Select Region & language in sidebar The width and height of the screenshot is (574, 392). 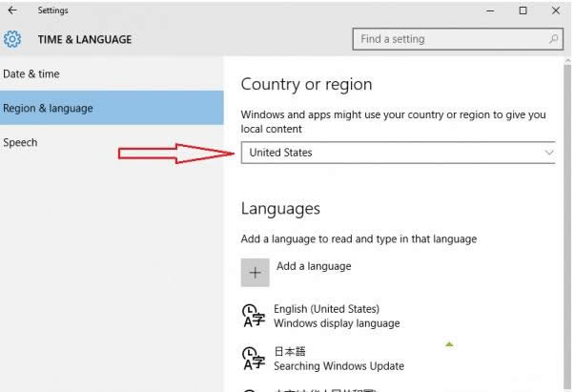(48, 108)
